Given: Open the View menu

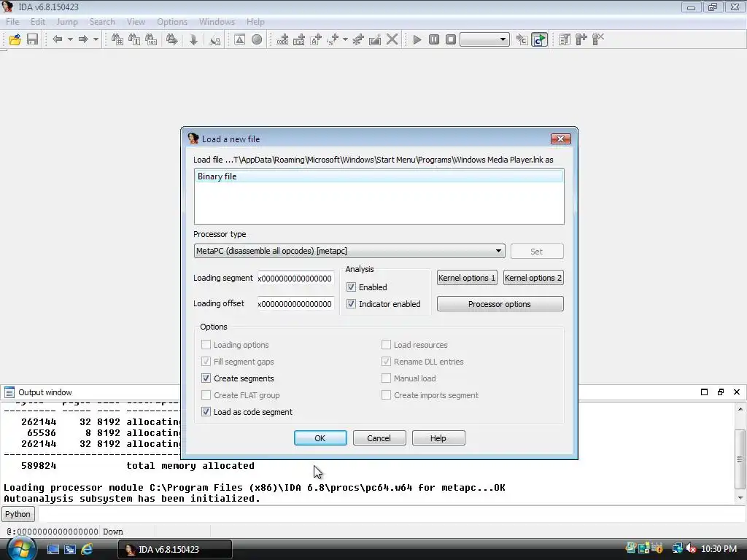Looking at the screenshot, I should [x=136, y=22].
